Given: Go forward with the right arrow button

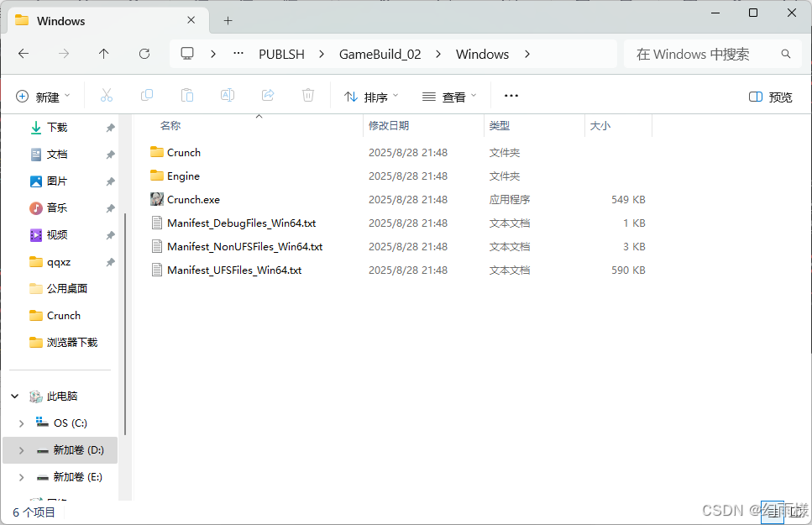Looking at the screenshot, I should coord(64,54).
